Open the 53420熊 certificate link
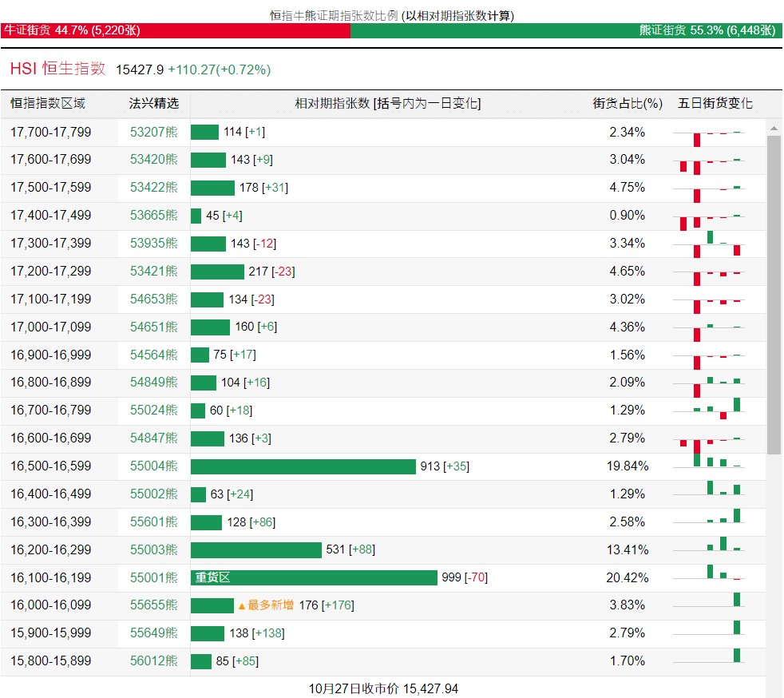 pos(154,160)
